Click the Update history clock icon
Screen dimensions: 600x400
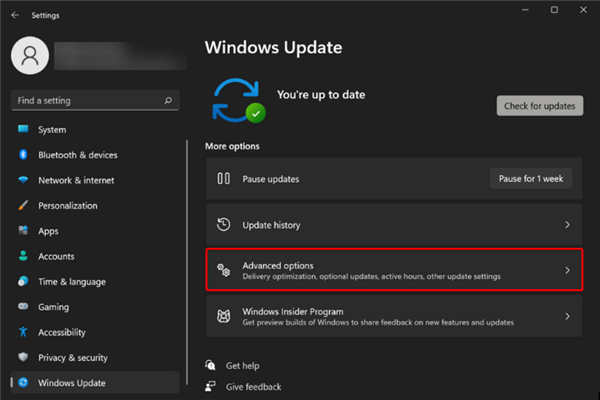click(x=223, y=224)
